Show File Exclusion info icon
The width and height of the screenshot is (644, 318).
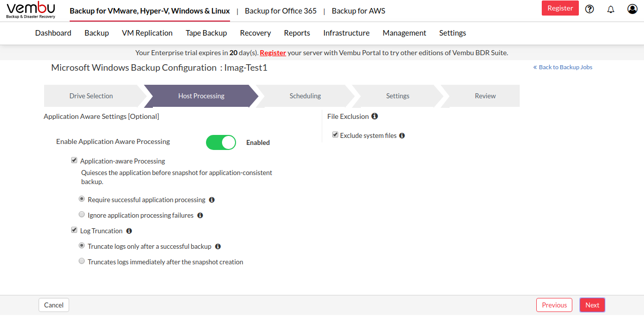coord(374,116)
